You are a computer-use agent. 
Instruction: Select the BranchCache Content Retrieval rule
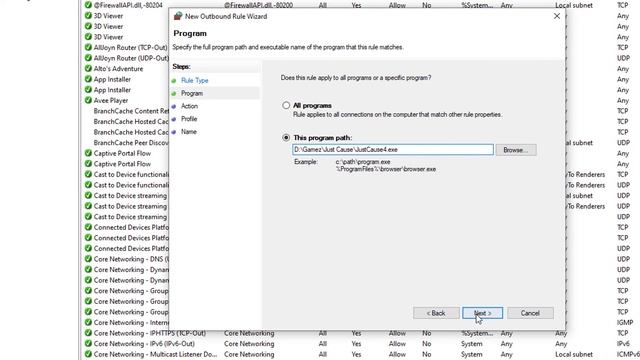131,111
